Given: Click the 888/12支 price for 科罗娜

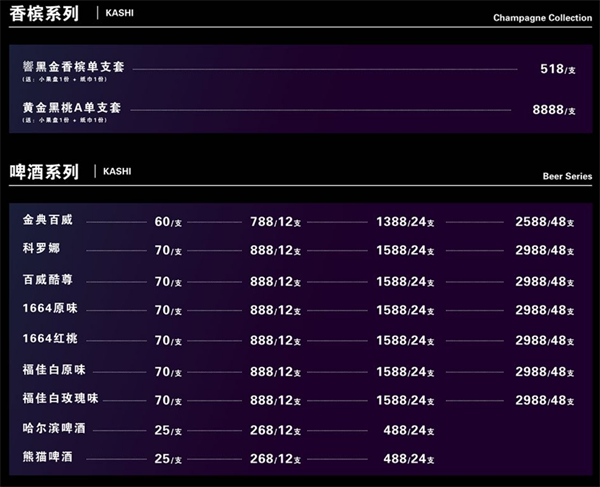Looking at the screenshot, I should pos(276,251).
